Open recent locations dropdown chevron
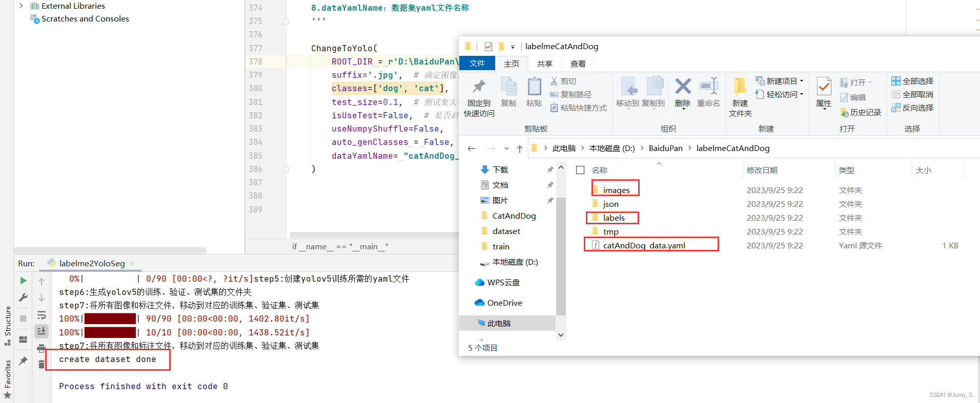980x403 pixels. [506, 149]
